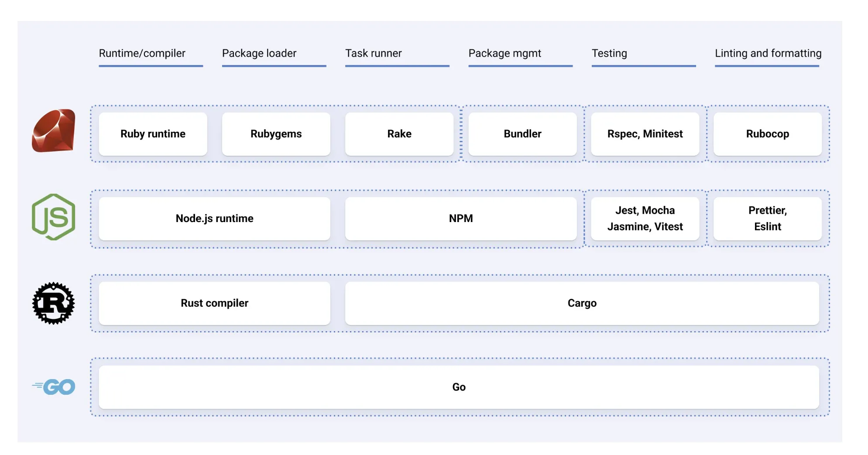Click the Rspec, Minitest testing box
This screenshot has height=455, width=868.
point(645,134)
